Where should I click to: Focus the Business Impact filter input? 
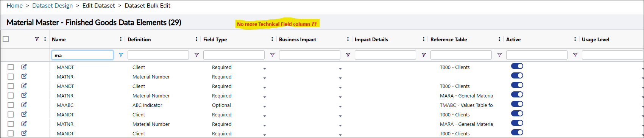[310, 55]
